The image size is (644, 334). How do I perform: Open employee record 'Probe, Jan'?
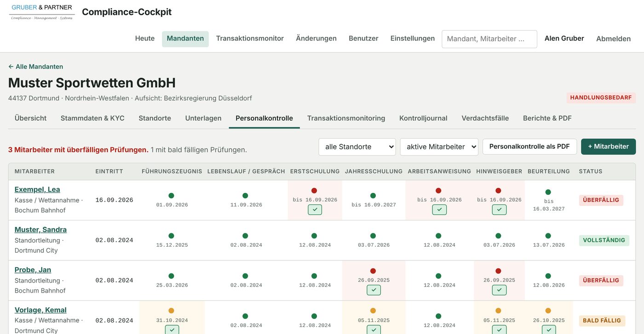[x=33, y=270]
